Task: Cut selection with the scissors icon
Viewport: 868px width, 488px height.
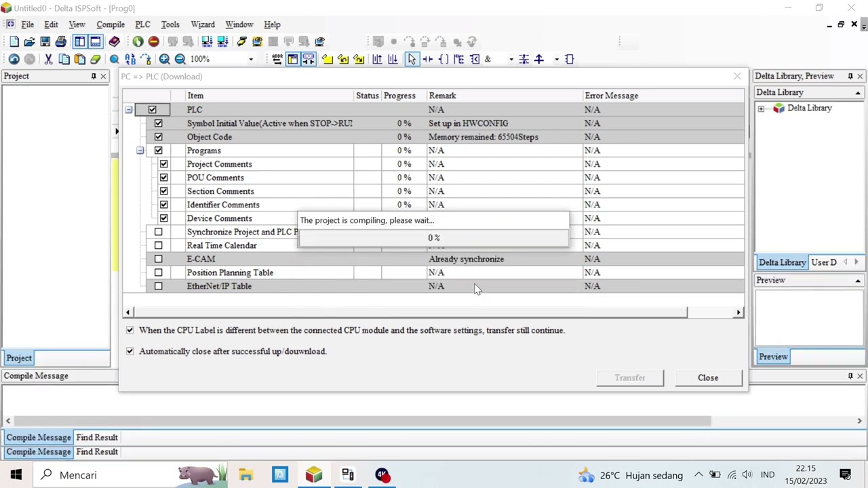Action: tap(48, 60)
